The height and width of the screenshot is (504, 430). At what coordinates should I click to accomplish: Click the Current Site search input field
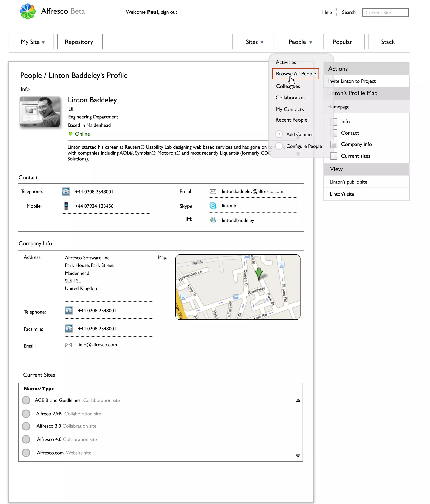385,12
